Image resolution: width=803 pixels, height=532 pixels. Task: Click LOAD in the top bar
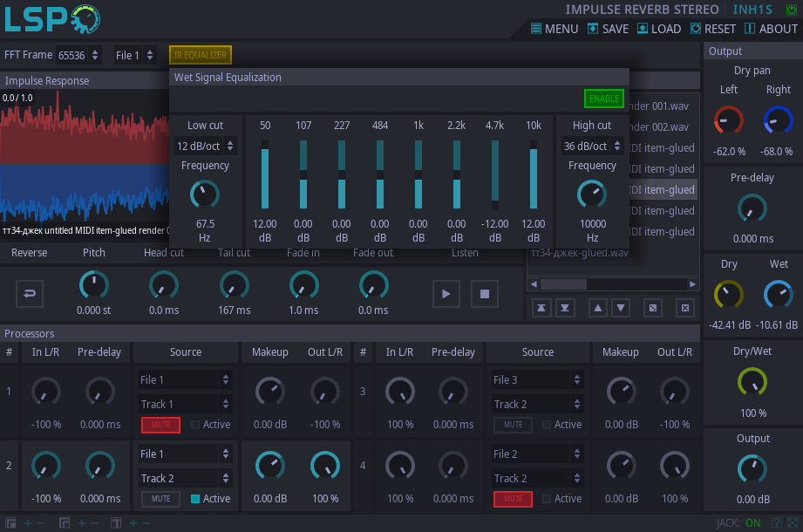click(x=659, y=29)
